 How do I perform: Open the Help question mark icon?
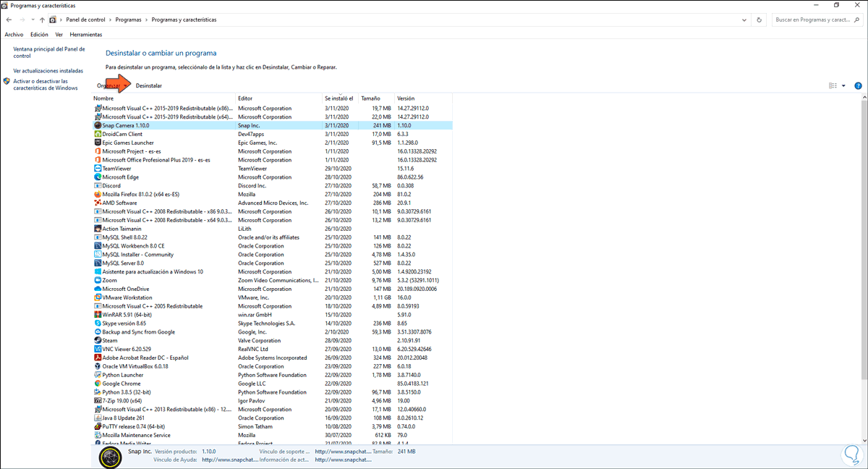[x=858, y=85]
